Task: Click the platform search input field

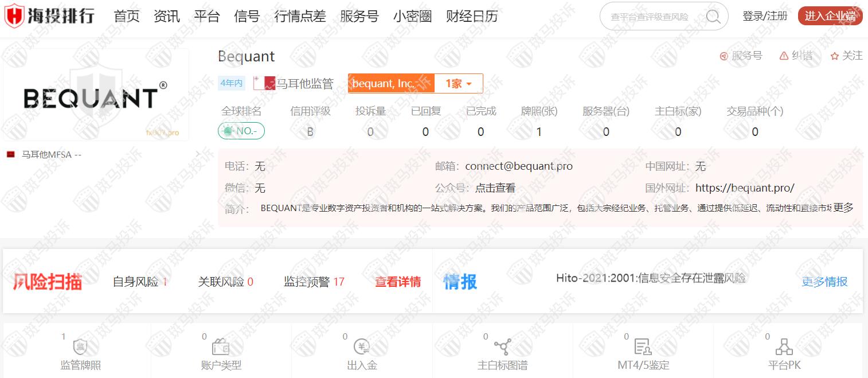Action: pyautogui.click(x=651, y=17)
